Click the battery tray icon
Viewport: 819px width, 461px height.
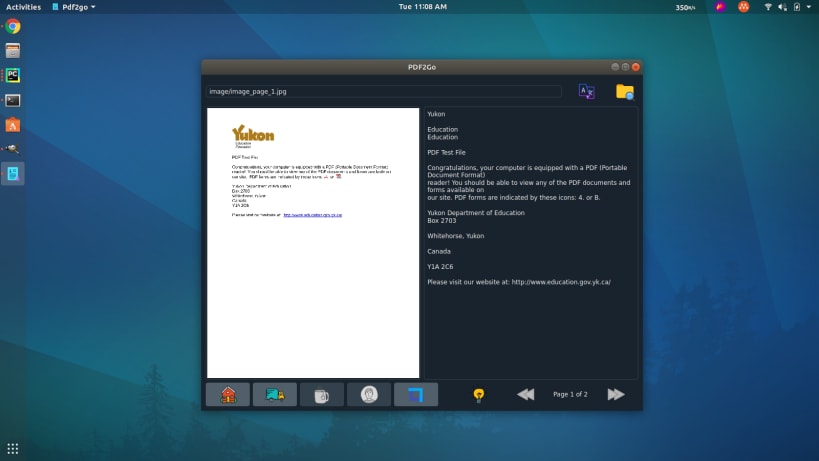point(797,7)
